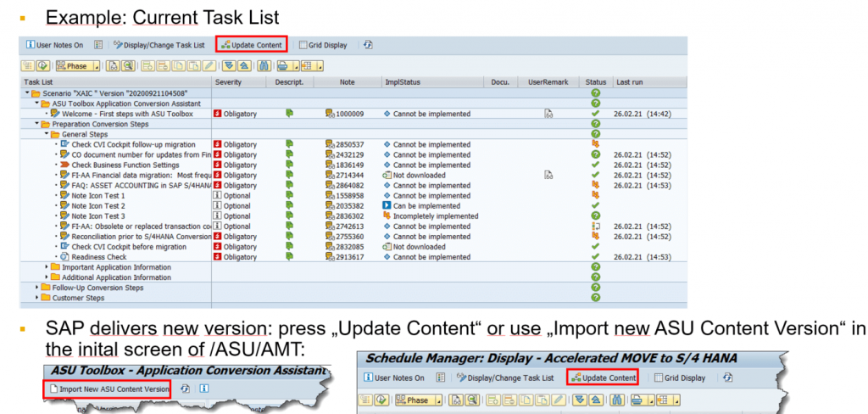Open user remark icon in FI-AA Financial data migration row

[x=548, y=175]
